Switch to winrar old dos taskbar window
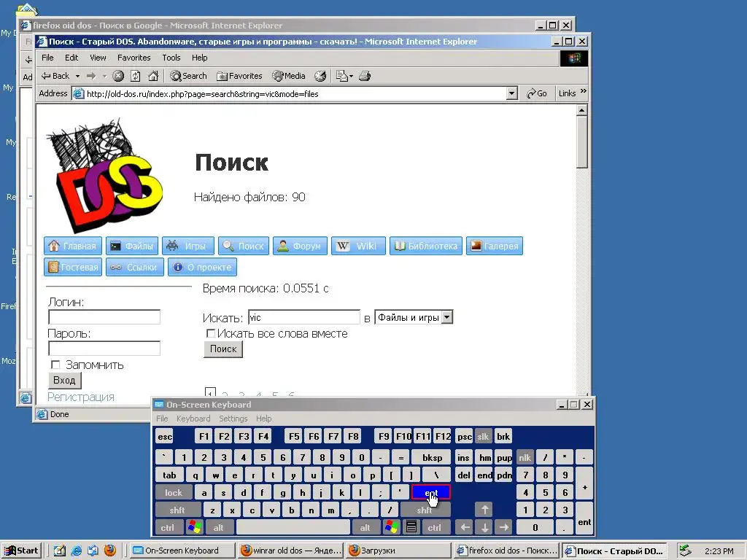 291,551
